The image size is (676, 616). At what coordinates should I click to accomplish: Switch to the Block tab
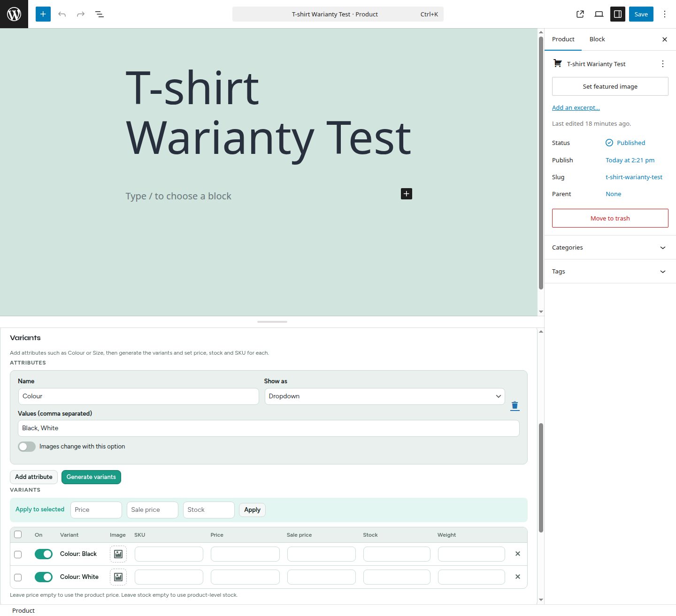coord(597,39)
